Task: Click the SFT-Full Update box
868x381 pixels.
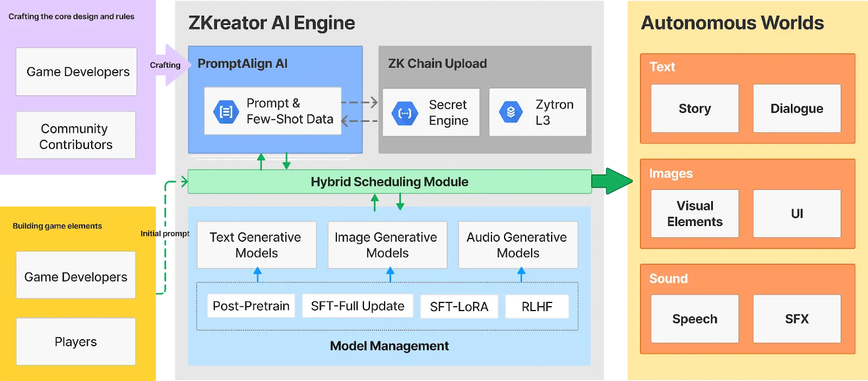Action: click(x=357, y=306)
